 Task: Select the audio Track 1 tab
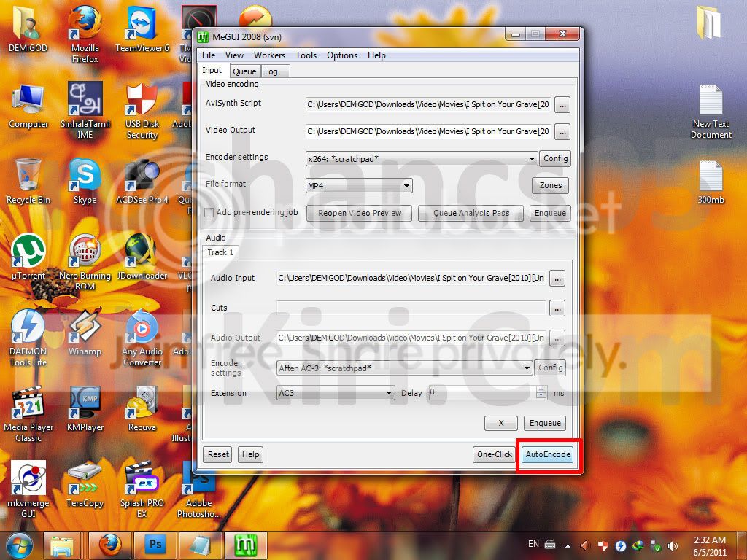coord(220,252)
